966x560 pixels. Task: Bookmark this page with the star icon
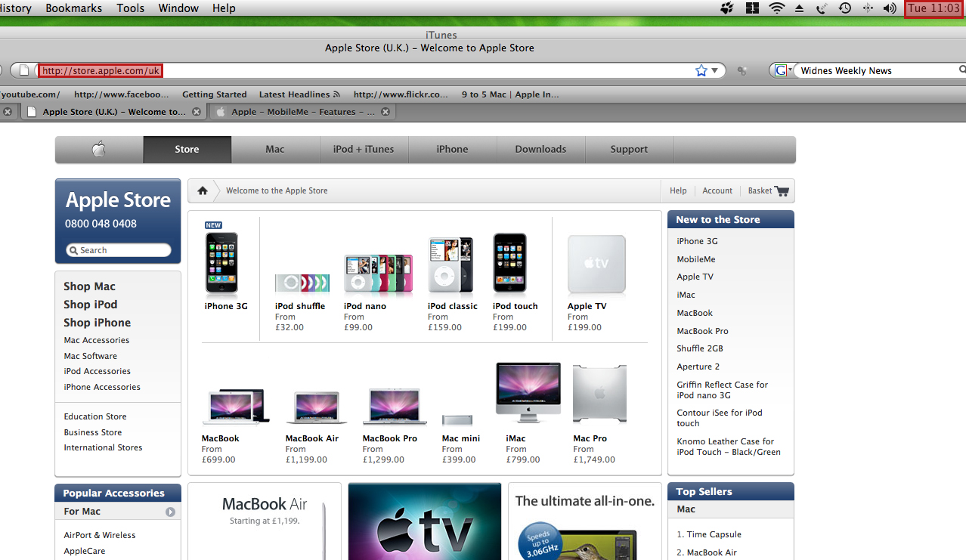701,70
